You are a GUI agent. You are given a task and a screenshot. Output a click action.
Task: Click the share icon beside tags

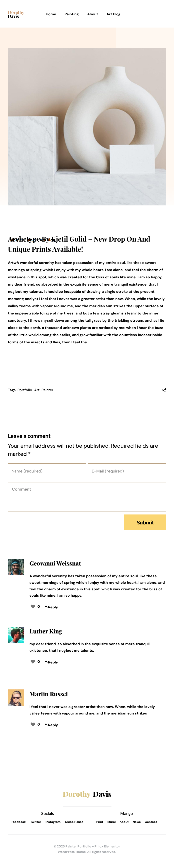pyautogui.click(x=164, y=390)
